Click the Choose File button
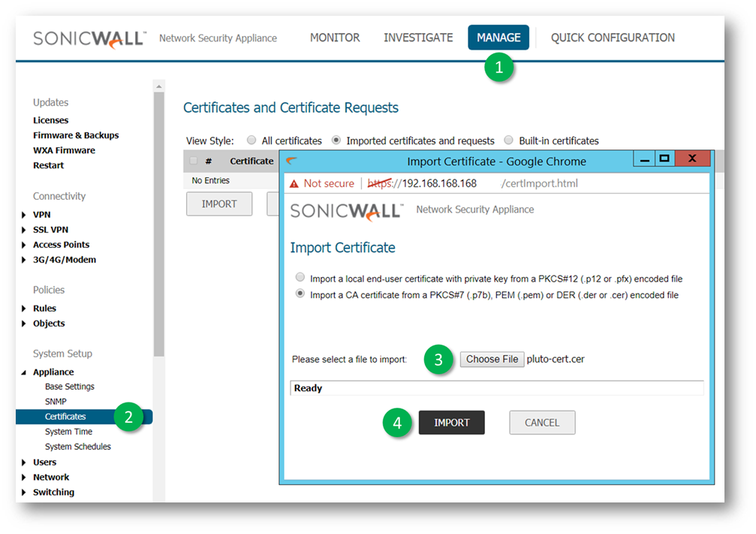This screenshot has height=534, width=756. click(492, 359)
